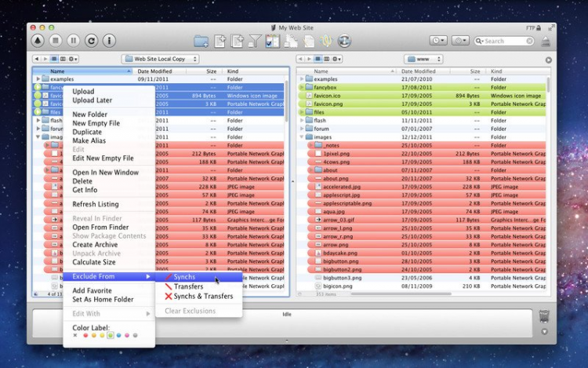
Task: Select the blue color label dot
Action: click(118, 336)
